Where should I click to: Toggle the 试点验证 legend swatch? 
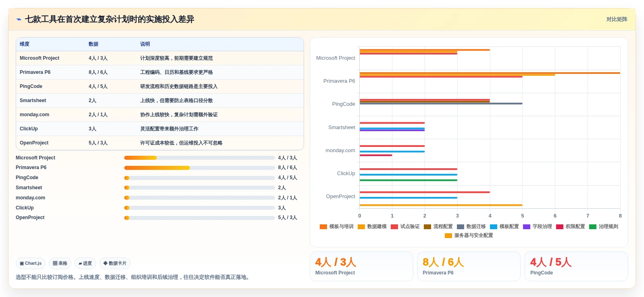click(394, 227)
